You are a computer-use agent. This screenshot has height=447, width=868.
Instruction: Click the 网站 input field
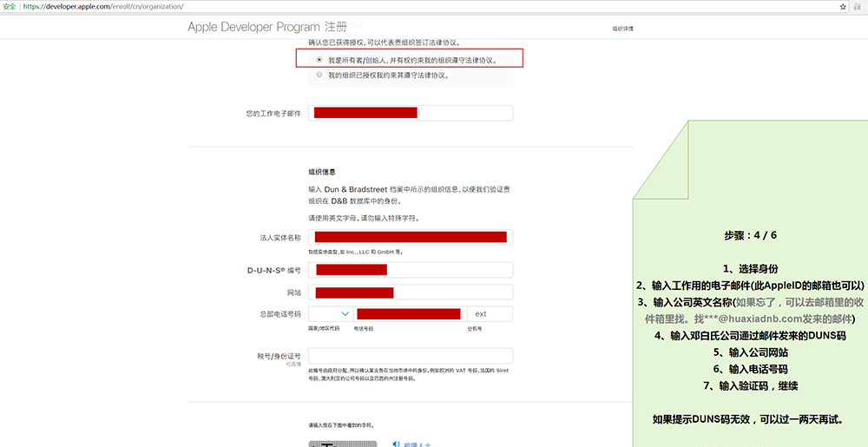click(410, 293)
